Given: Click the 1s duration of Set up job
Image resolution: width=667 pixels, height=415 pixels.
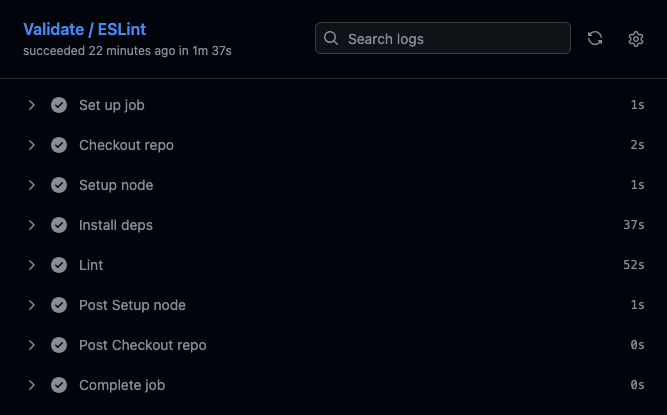Looking at the screenshot, I should point(637,105).
